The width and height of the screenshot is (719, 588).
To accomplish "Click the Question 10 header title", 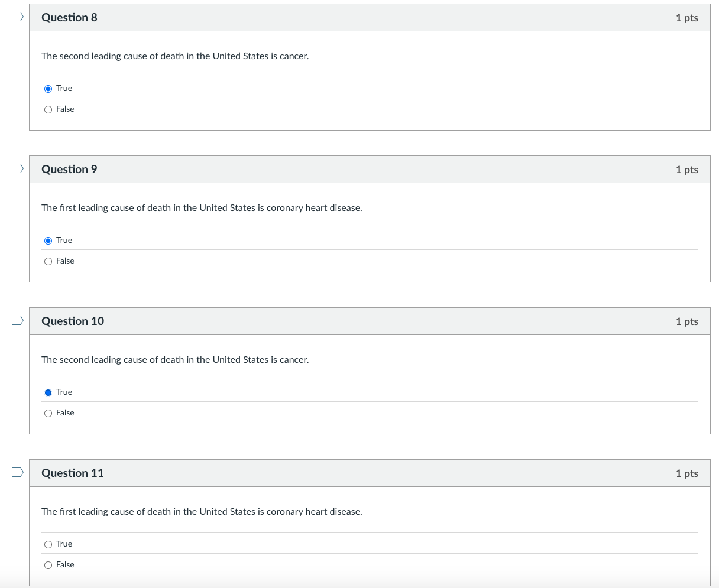I will [73, 321].
